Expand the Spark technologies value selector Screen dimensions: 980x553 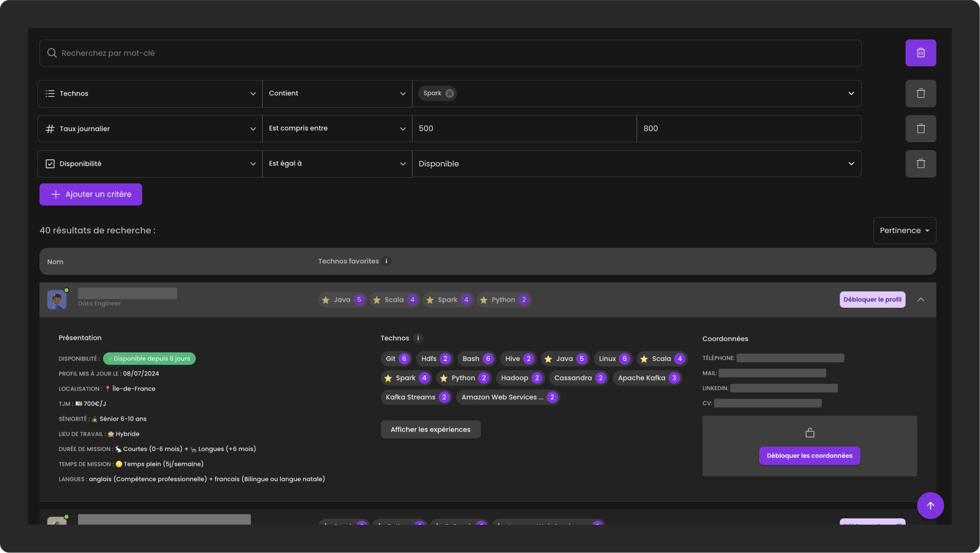point(851,93)
